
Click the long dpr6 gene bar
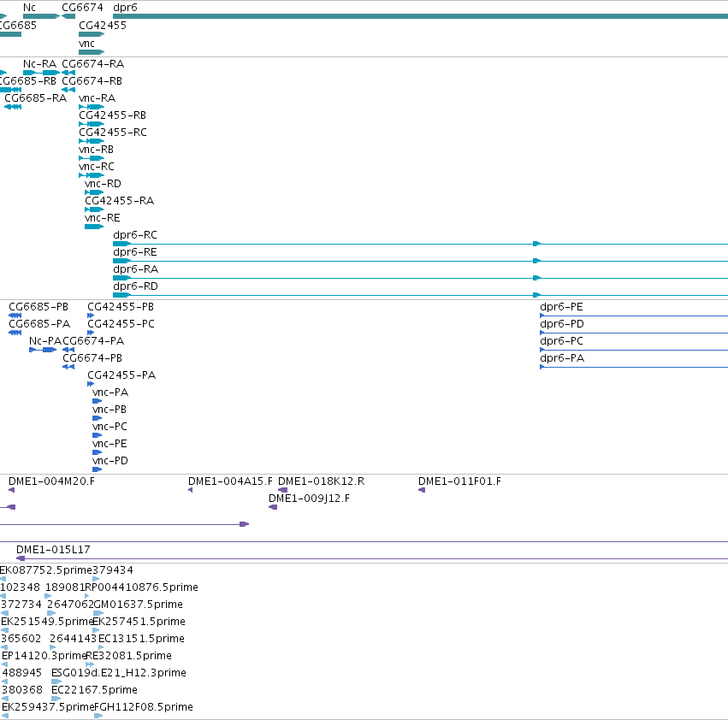pyautogui.click(x=420, y=16)
